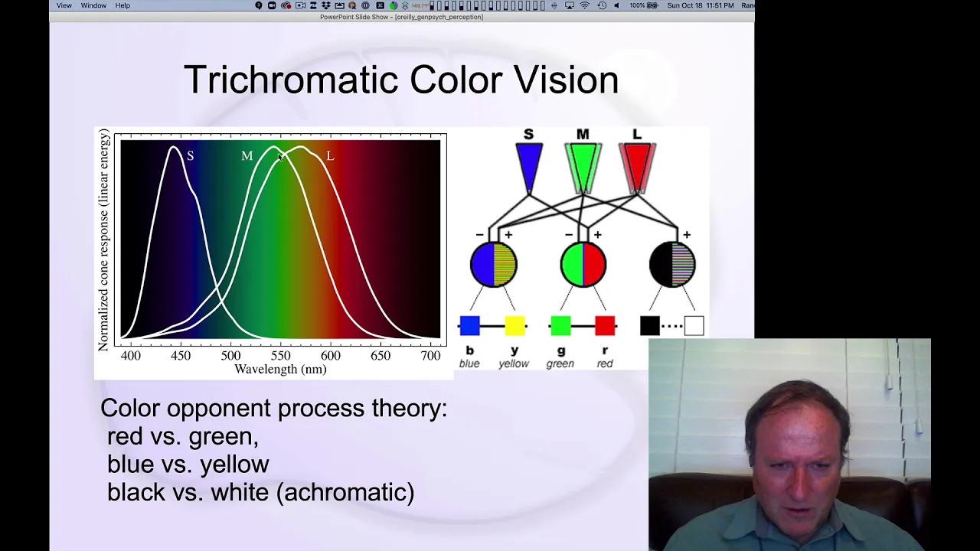Click the Dropbox menu bar icon
This screenshot has height=551, width=980.
point(325,5)
